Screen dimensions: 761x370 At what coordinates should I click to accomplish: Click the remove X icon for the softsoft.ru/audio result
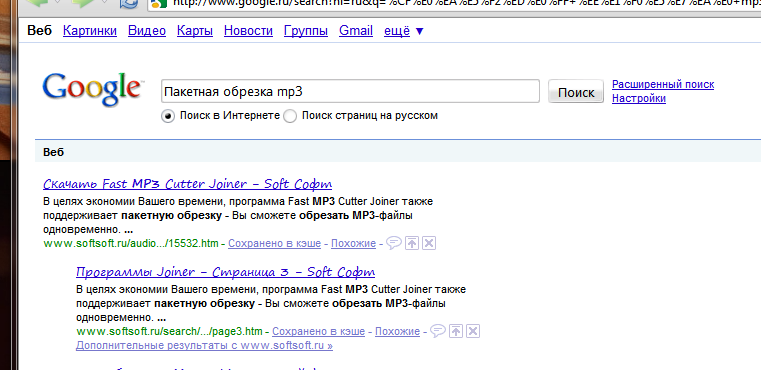(429, 243)
